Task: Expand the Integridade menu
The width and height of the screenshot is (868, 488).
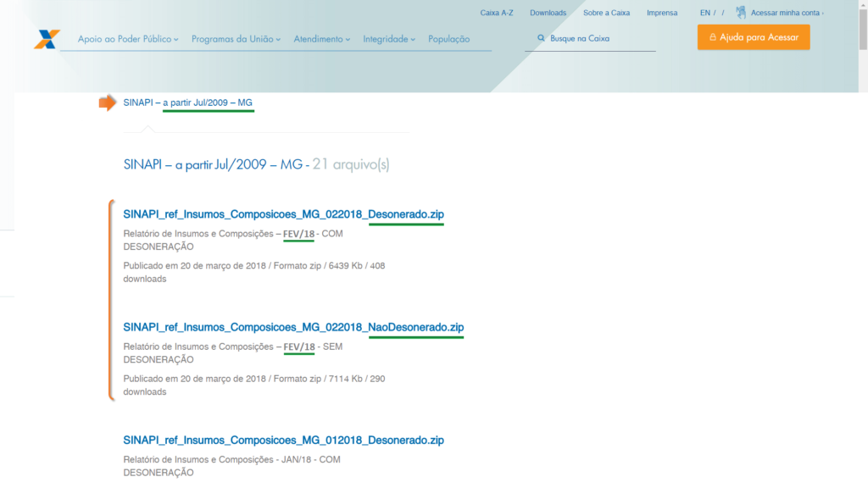Action: pos(389,39)
